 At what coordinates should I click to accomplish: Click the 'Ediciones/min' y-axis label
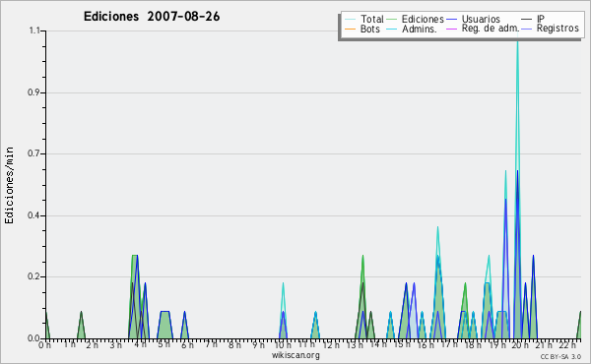point(9,185)
